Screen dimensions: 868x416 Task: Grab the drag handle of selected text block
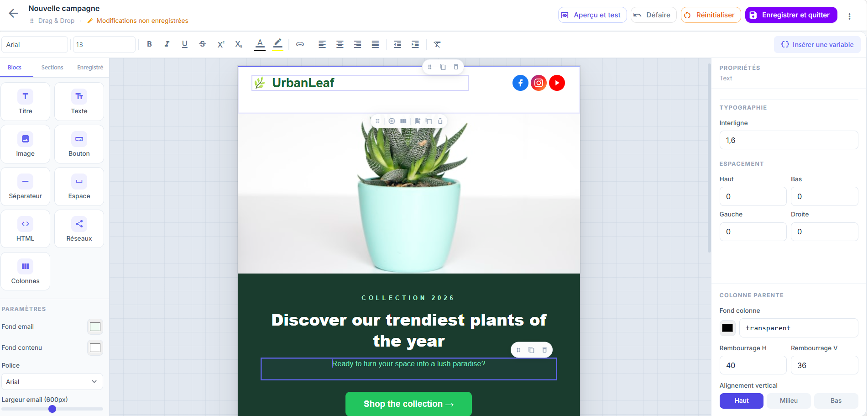tap(518, 350)
